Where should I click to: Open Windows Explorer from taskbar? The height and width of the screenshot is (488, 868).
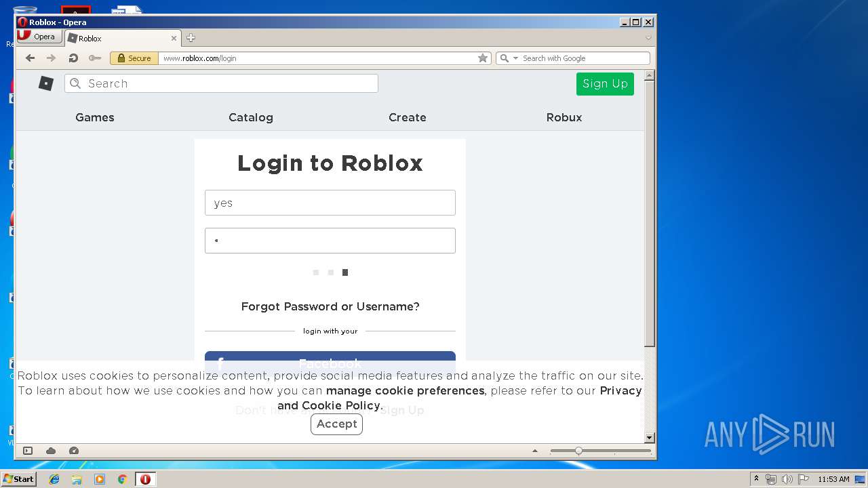[77, 479]
